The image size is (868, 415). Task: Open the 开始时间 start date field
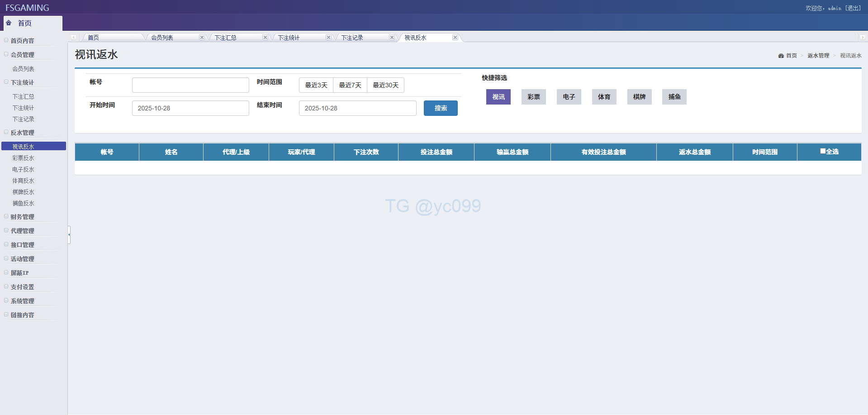(x=190, y=108)
